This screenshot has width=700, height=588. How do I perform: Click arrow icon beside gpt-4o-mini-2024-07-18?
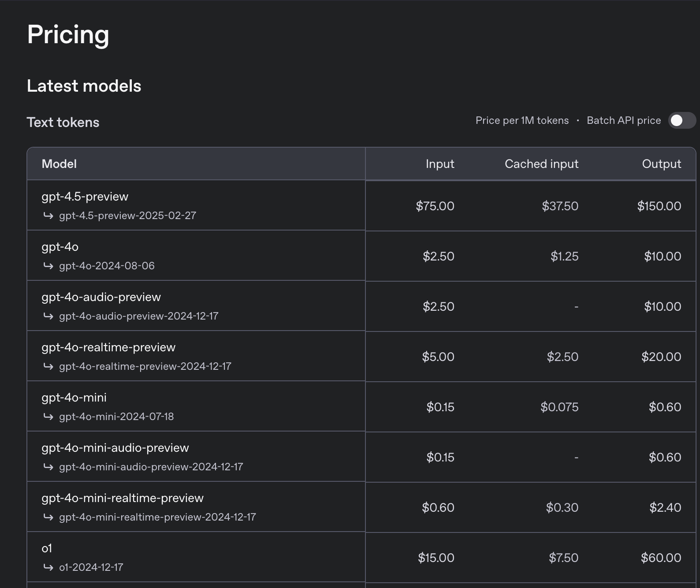[48, 417]
